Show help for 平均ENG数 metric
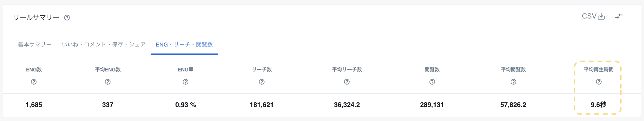The height and width of the screenshot is (121, 644). (x=108, y=82)
